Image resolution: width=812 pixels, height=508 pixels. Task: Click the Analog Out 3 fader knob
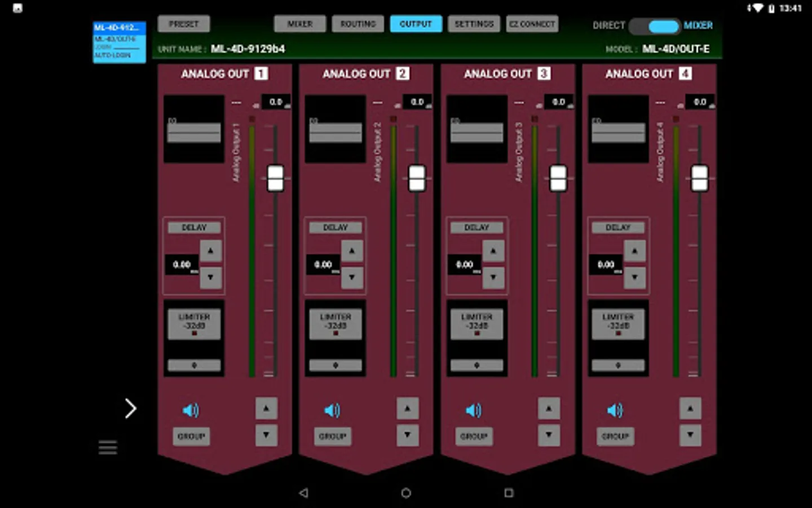point(558,178)
